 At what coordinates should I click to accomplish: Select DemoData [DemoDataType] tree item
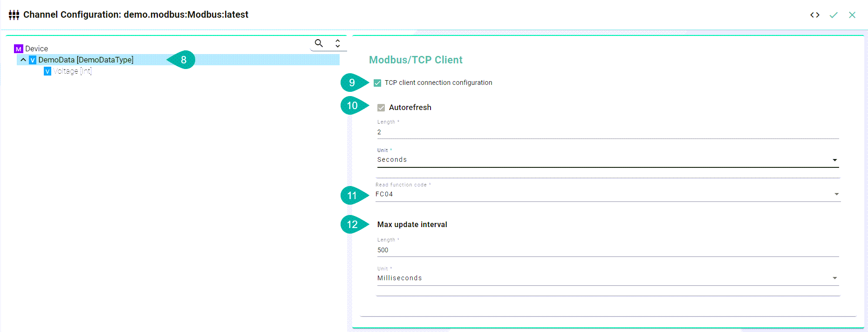[x=86, y=60]
